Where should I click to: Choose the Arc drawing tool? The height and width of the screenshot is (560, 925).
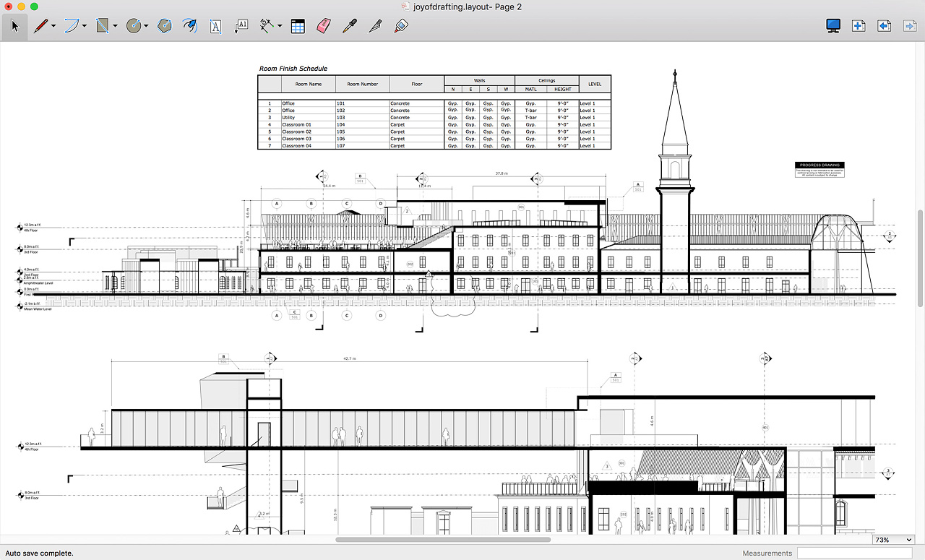click(72, 26)
